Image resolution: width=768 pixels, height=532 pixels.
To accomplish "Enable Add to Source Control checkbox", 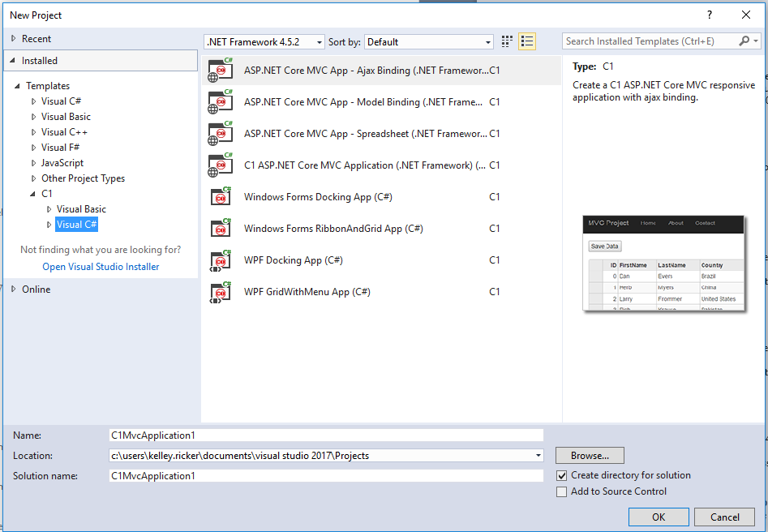I will tap(562, 491).
